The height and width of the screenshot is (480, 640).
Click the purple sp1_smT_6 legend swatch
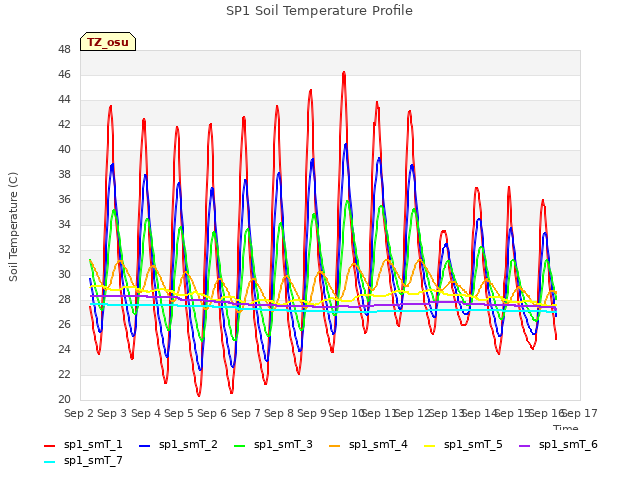click(x=525, y=446)
